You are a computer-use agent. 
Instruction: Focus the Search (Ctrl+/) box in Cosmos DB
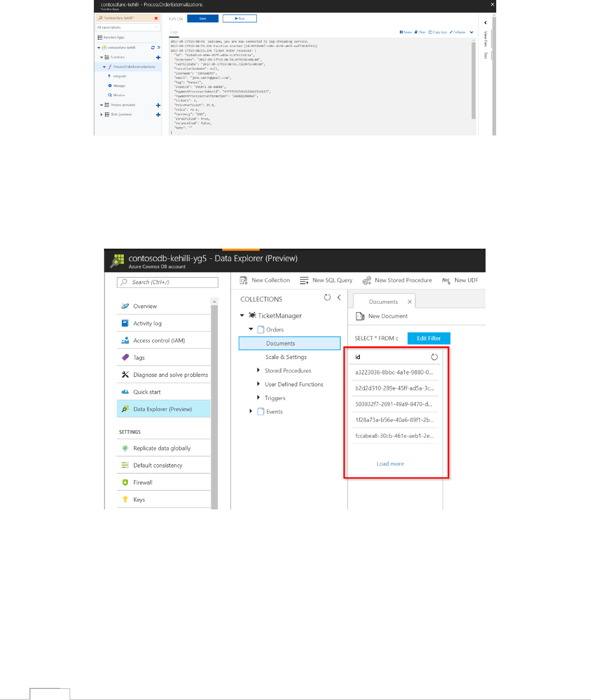point(167,282)
